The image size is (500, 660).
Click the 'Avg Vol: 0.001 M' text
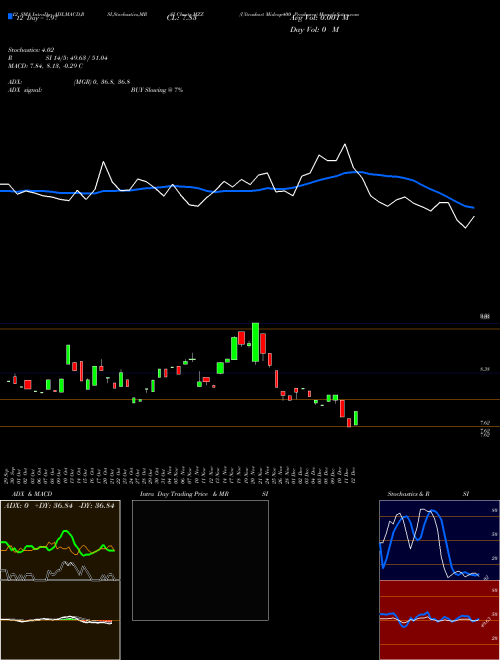coord(320,18)
